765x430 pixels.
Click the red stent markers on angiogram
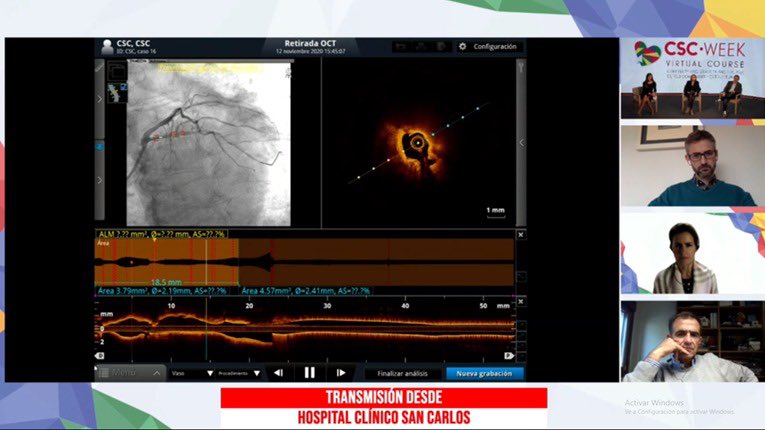(x=170, y=136)
